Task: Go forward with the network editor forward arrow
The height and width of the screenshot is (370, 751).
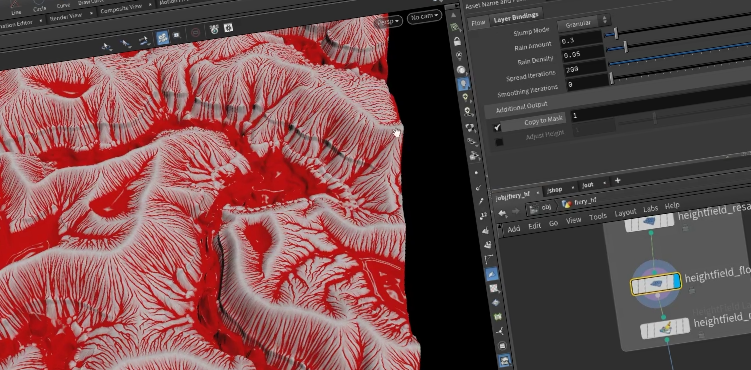Action: pos(516,211)
